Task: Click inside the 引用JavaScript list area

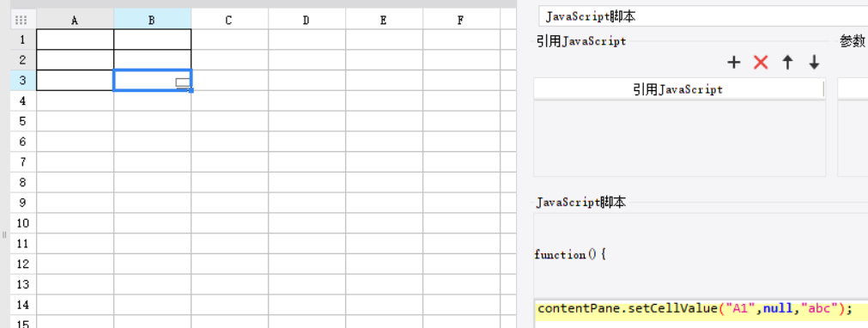Action: [679, 138]
